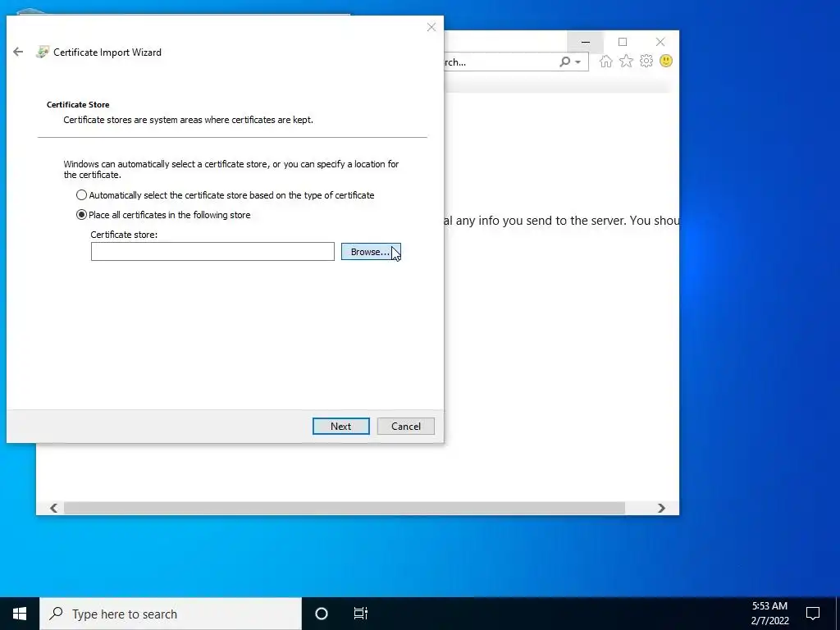Maximize the Internet Explorer window
This screenshot has width=840, height=630.
click(x=623, y=42)
